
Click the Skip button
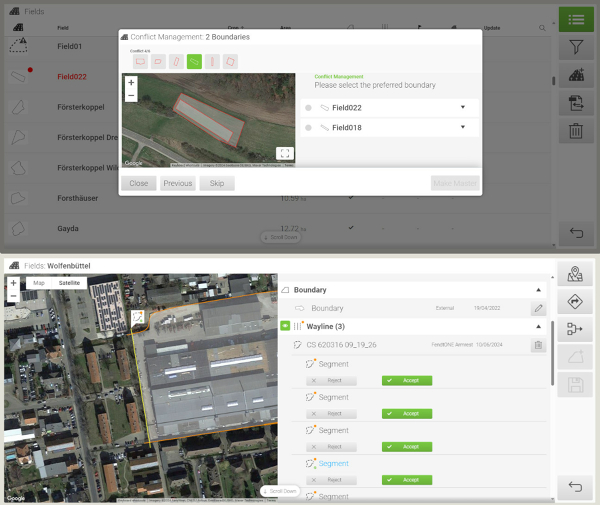pos(217,183)
